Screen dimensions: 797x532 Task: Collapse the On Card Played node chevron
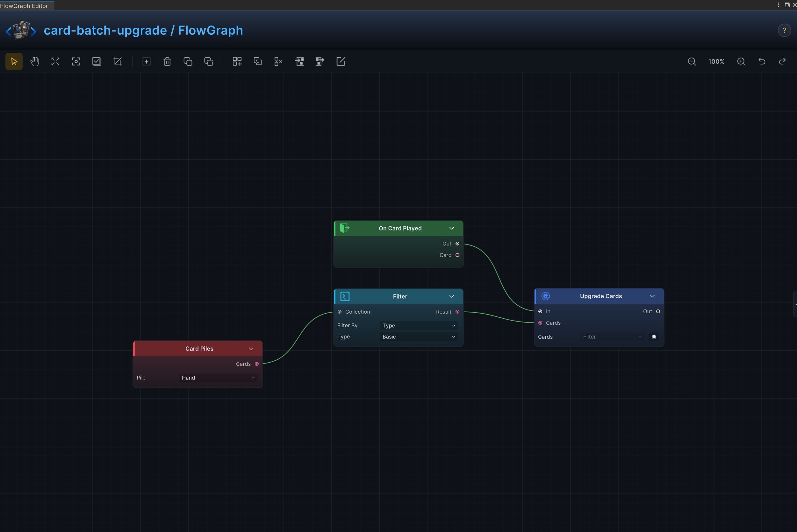[452, 228]
